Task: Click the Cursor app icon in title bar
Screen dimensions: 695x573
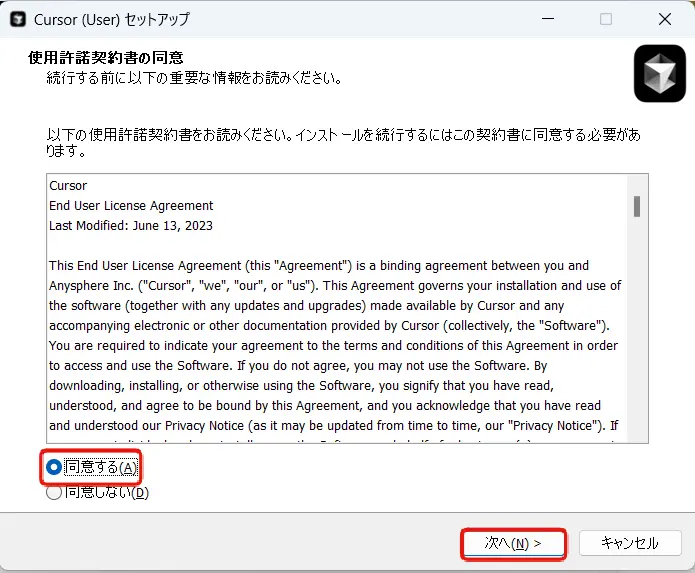Action: (18, 19)
